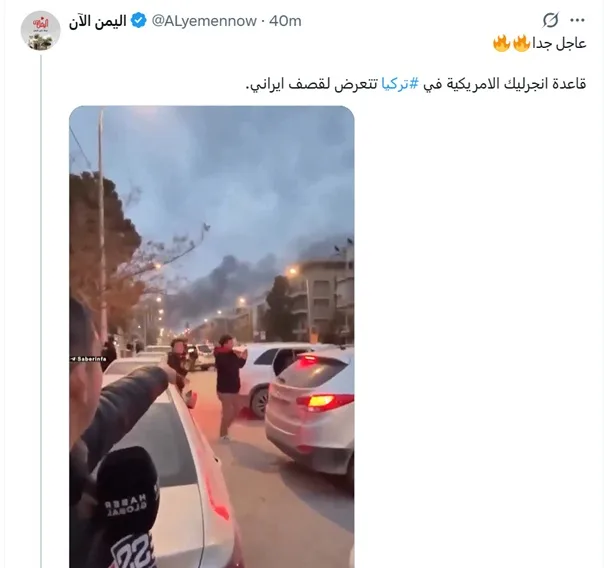Click the first fire emoji
This screenshot has height=568, width=604.
click(522, 43)
